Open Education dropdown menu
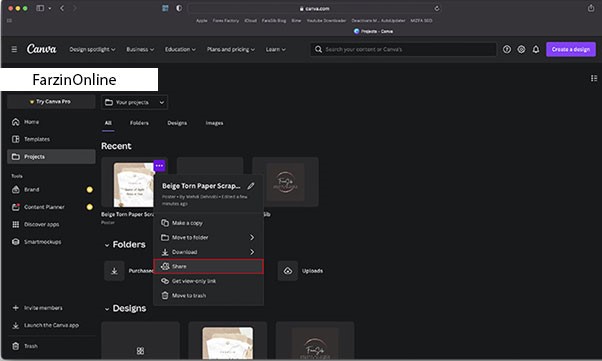 coord(180,49)
